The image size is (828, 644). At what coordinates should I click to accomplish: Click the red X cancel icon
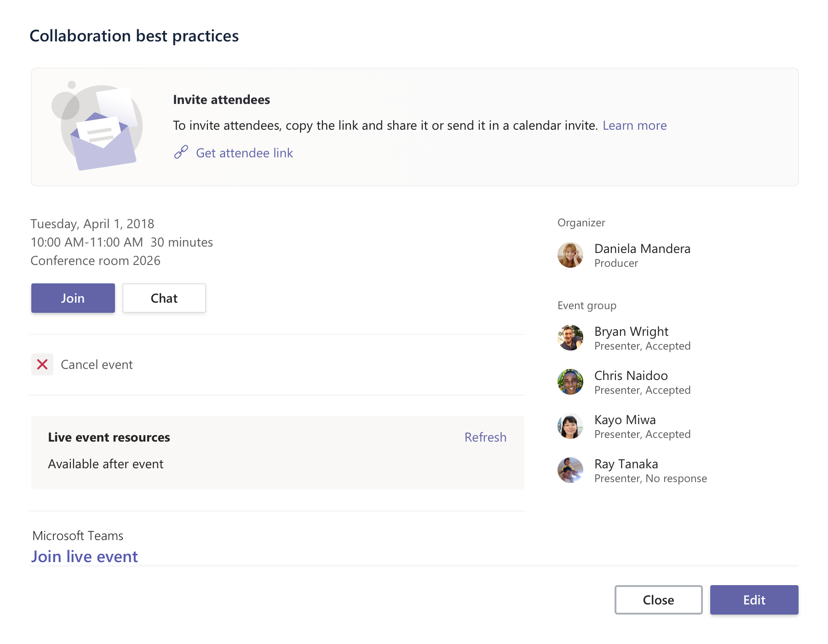42,365
